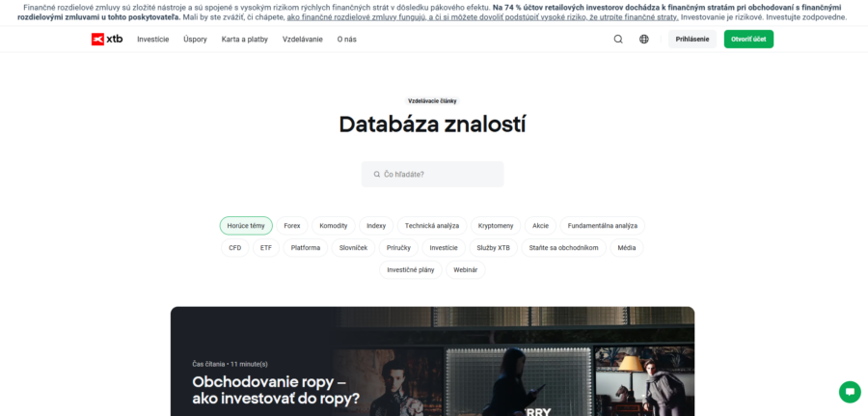Select the Webinár filter chip
Viewport: 868px width, 416px height.
pyautogui.click(x=466, y=269)
